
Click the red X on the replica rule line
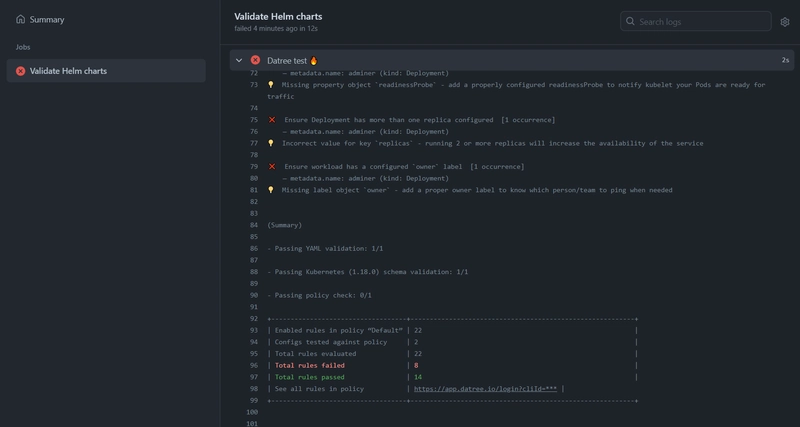[272, 120]
